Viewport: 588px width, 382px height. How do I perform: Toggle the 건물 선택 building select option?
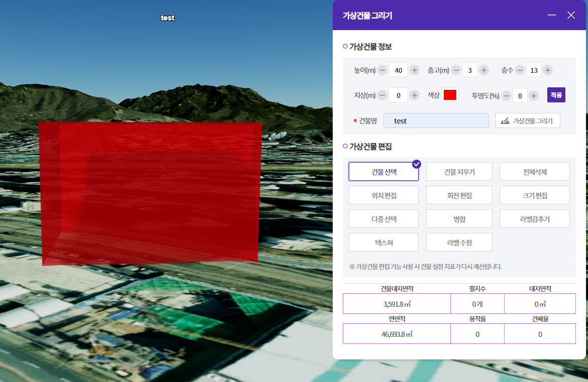coord(383,172)
